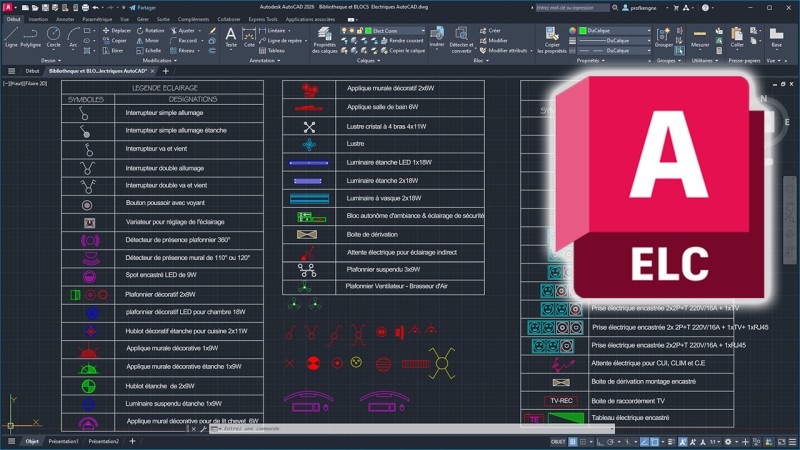Expand the Dessin panel
800x450 pixels.
[x=51, y=60]
